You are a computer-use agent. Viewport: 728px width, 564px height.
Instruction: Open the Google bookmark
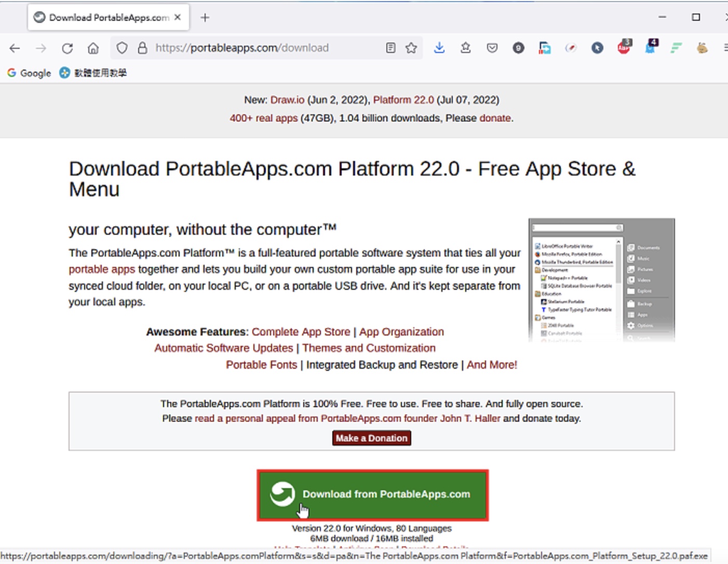tap(29, 73)
